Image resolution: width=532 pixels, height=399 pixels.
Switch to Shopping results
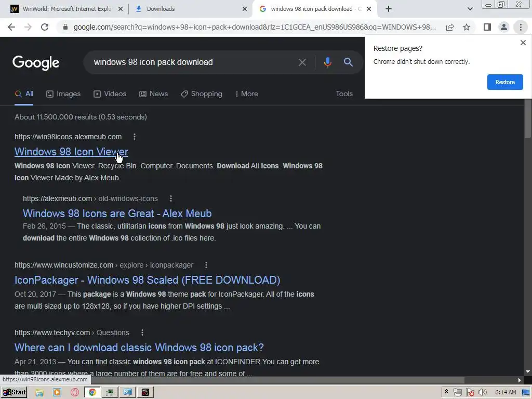202,94
